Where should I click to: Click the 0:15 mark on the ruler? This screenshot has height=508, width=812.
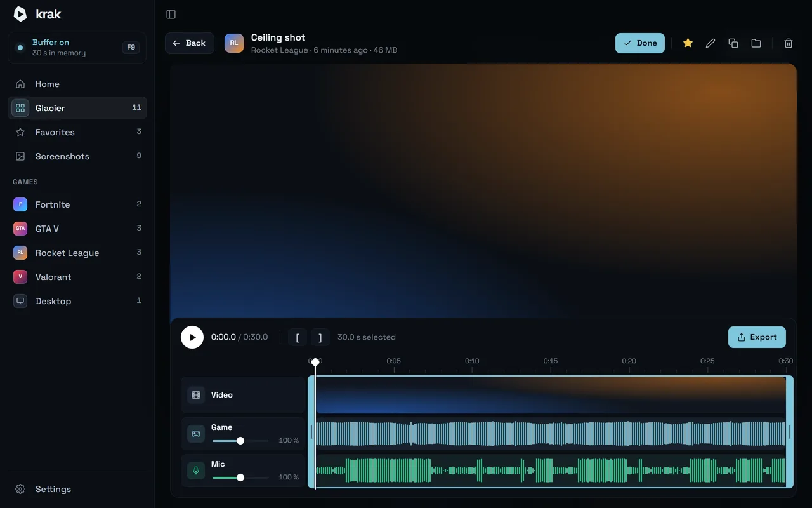[x=551, y=361]
